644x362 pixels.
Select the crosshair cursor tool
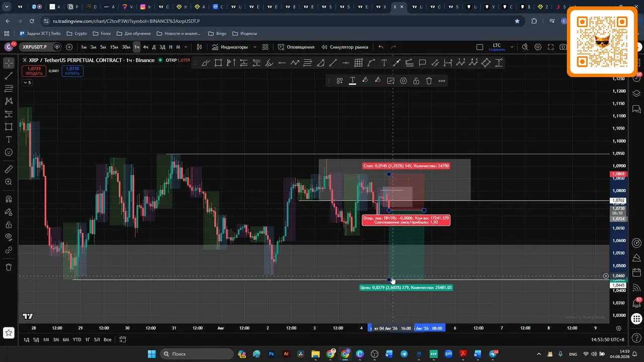click(x=9, y=63)
